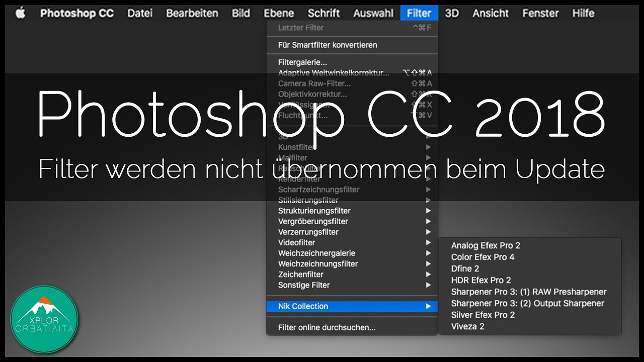Expand the Vergröberungsfilter submenu

click(x=352, y=221)
